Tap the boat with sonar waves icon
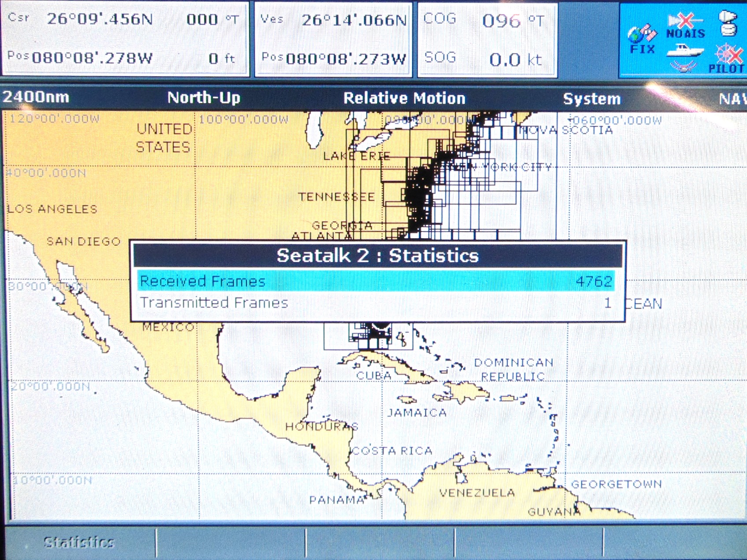The width and height of the screenshot is (747, 560). click(684, 57)
